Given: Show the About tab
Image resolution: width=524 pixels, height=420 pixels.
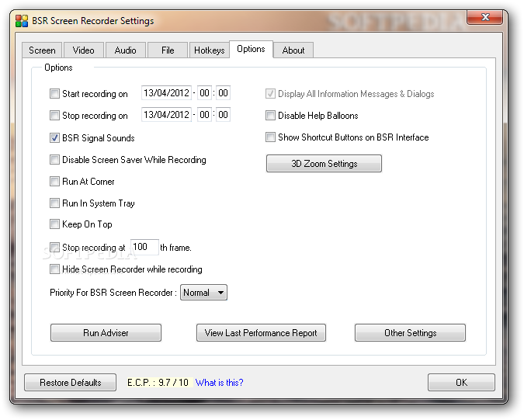Looking at the screenshot, I should [x=293, y=50].
